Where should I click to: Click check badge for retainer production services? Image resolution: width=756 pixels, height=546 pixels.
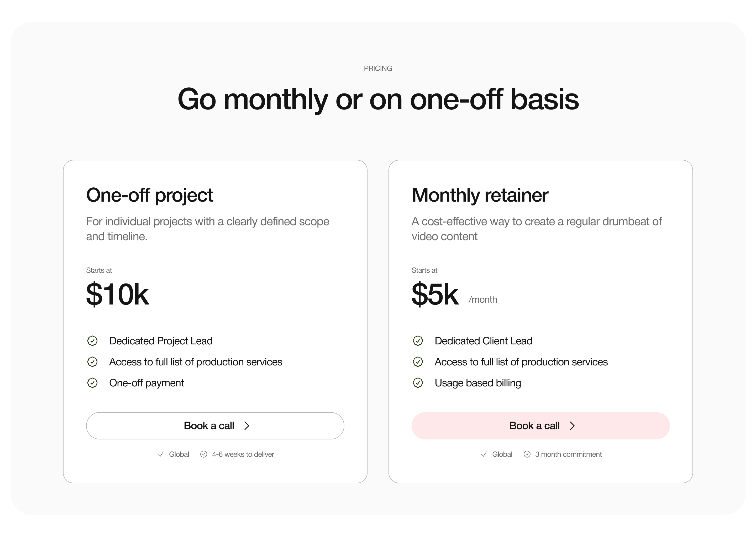pyautogui.click(x=418, y=362)
